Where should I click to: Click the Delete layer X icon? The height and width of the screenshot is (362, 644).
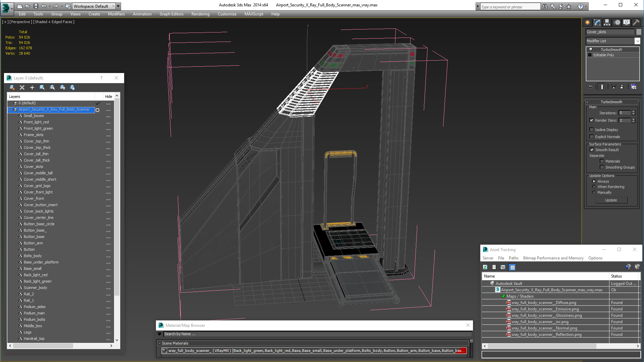click(x=22, y=87)
